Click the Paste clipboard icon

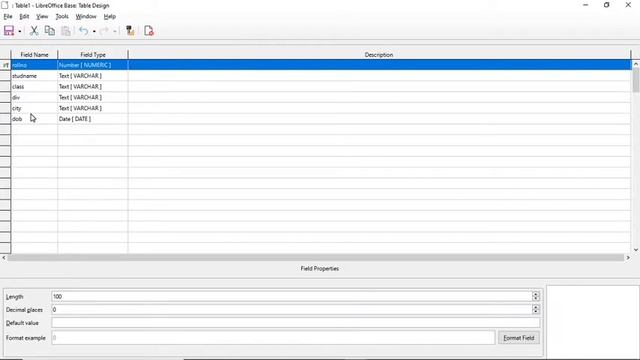66,31
